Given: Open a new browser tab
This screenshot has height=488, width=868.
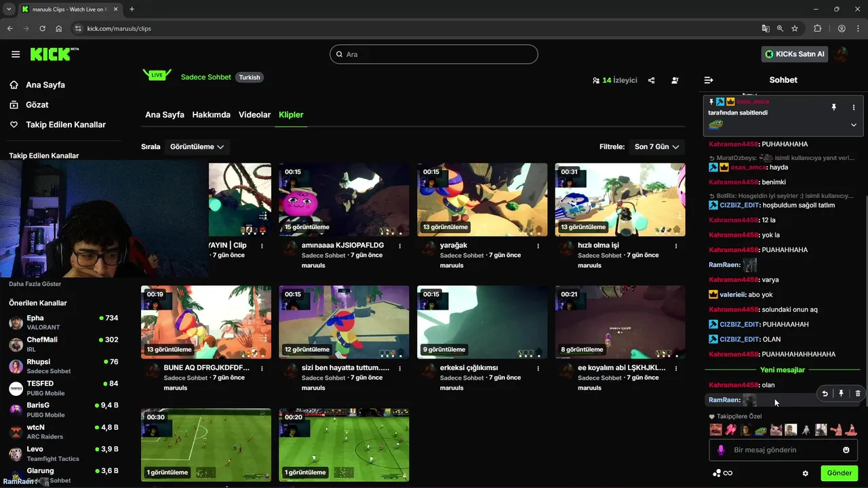Looking at the screenshot, I should coord(132,9).
